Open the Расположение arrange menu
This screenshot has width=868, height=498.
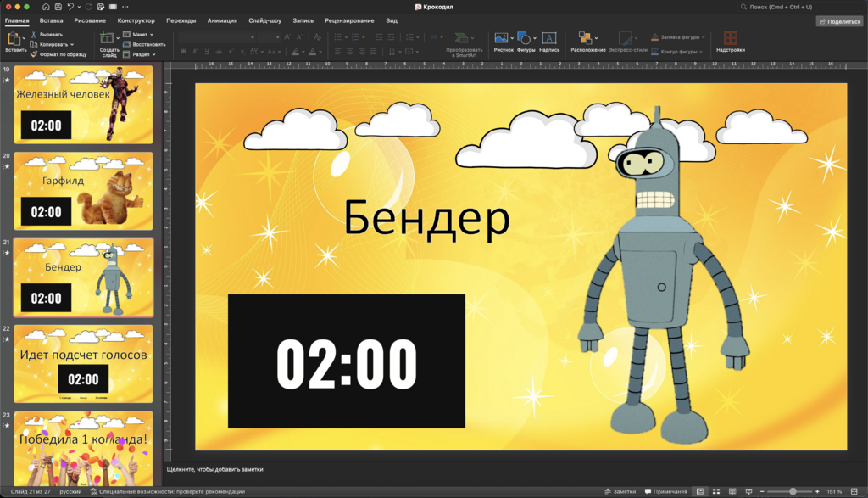tap(588, 42)
